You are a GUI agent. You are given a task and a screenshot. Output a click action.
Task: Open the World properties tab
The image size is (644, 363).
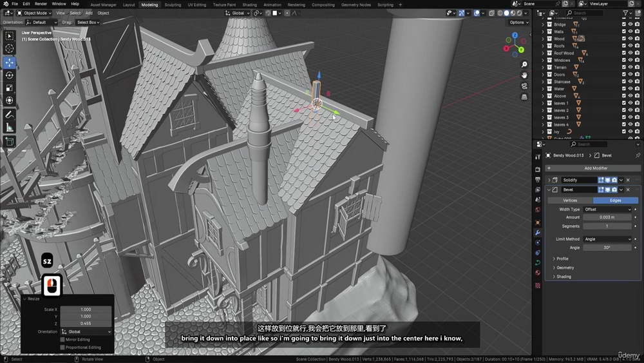click(x=538, y=210)
